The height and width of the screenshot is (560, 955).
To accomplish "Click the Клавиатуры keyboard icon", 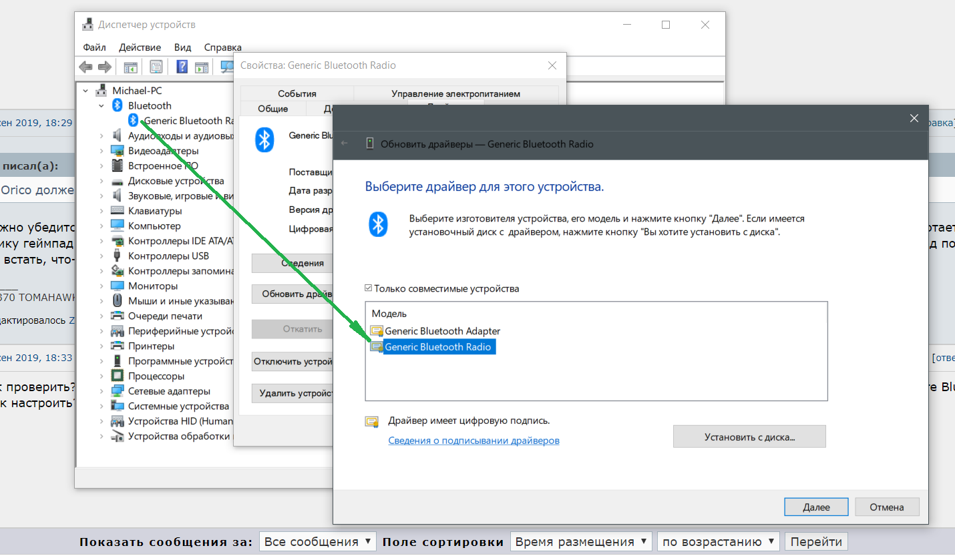I will (118, 211).
